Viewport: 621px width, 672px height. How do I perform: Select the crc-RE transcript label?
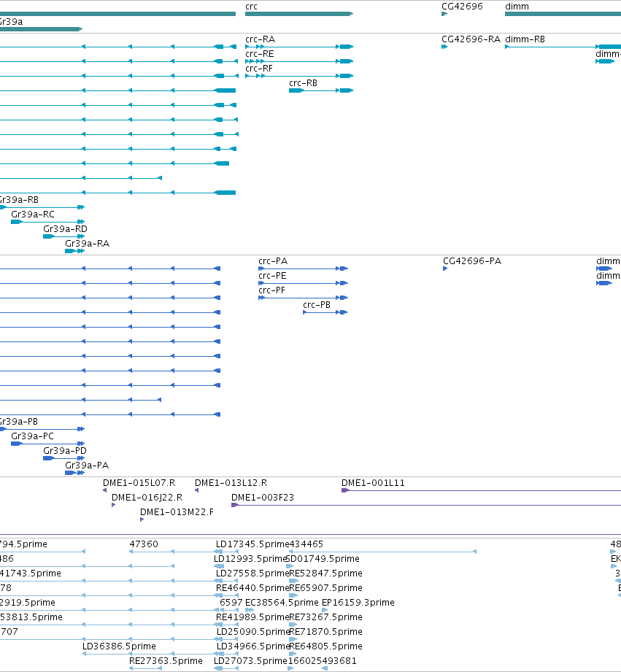[259, 54]
